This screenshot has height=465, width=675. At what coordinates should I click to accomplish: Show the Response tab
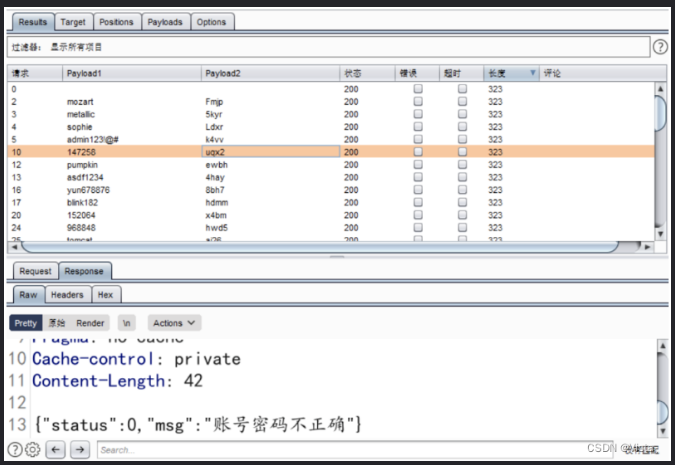[x=84, y=271]
